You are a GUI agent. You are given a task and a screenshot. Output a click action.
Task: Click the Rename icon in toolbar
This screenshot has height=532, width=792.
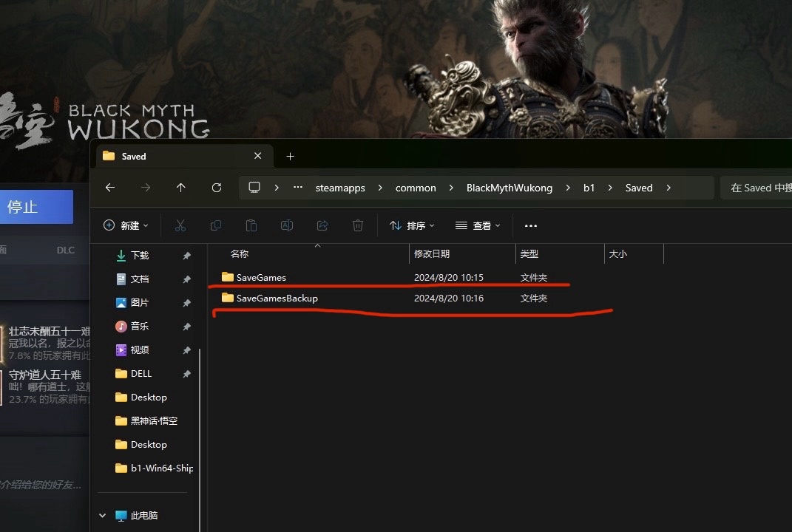point(286,225)
